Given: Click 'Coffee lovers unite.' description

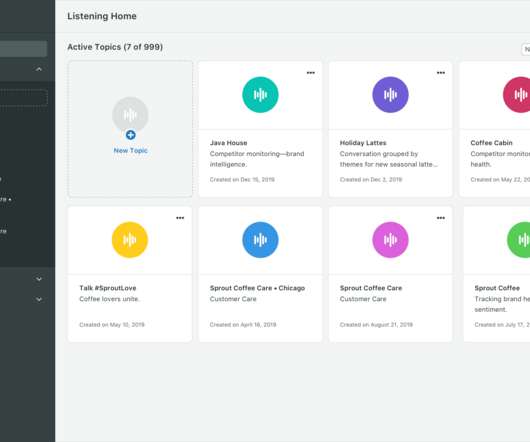Looking at the screenshot, I should pyautogui.click(x=110, y=299).
